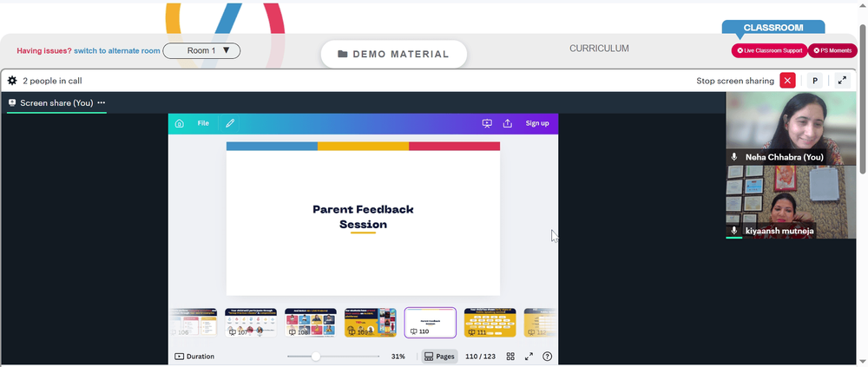Open call settings gear icon
Screen dimensions: 868x367
click(x=12, y=81)
